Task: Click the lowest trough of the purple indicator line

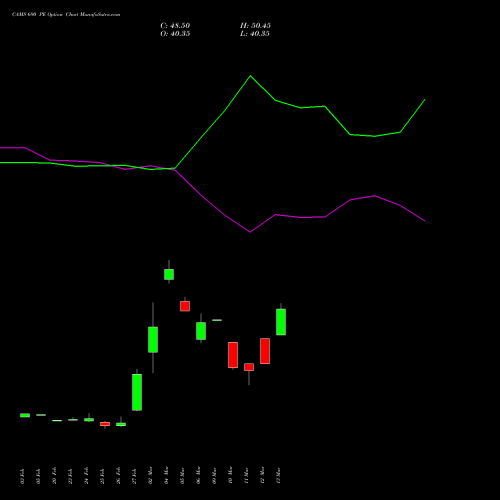Action: [250, 232]
